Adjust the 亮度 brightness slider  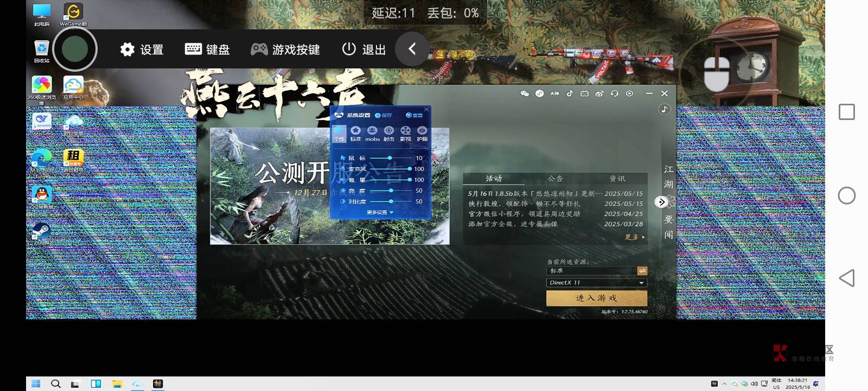[x=391, y=191]
